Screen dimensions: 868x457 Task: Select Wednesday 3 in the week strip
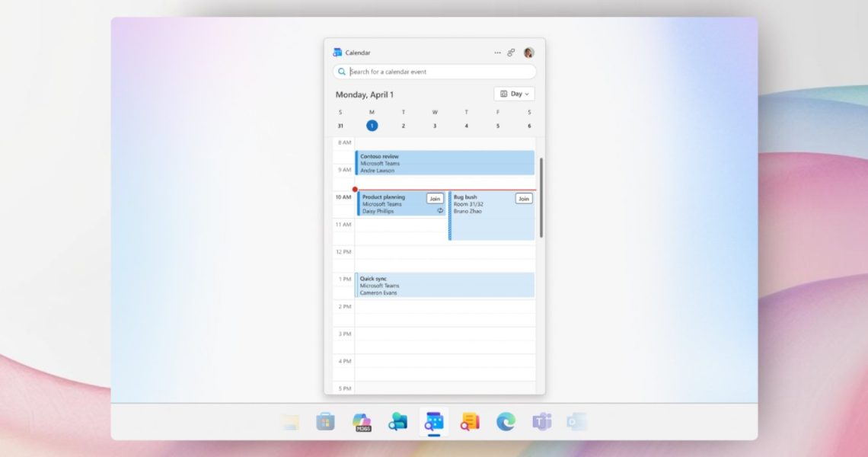(435, 126)
